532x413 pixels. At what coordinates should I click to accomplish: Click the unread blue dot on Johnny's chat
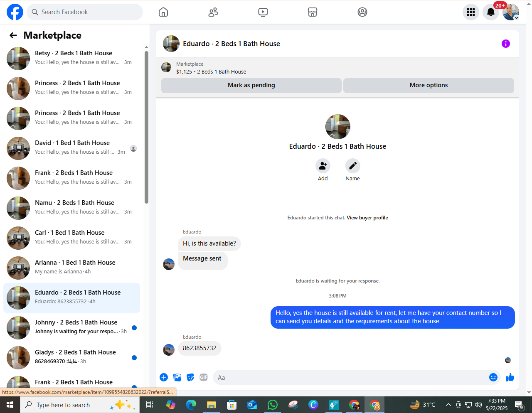click(134, 328)
